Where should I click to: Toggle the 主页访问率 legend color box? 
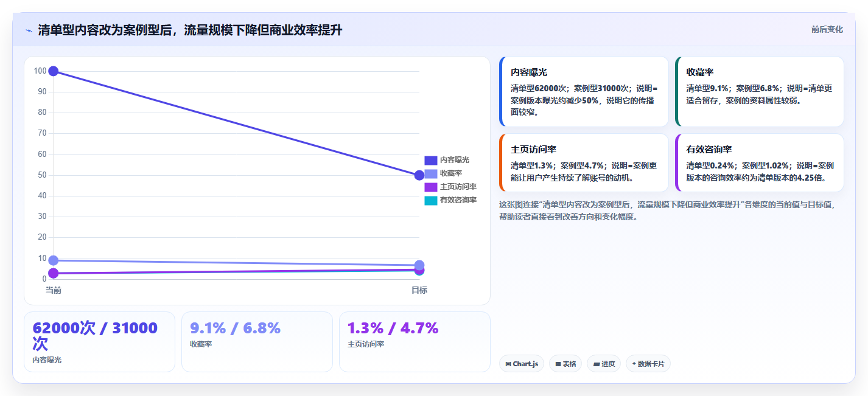tap(431, 187)
